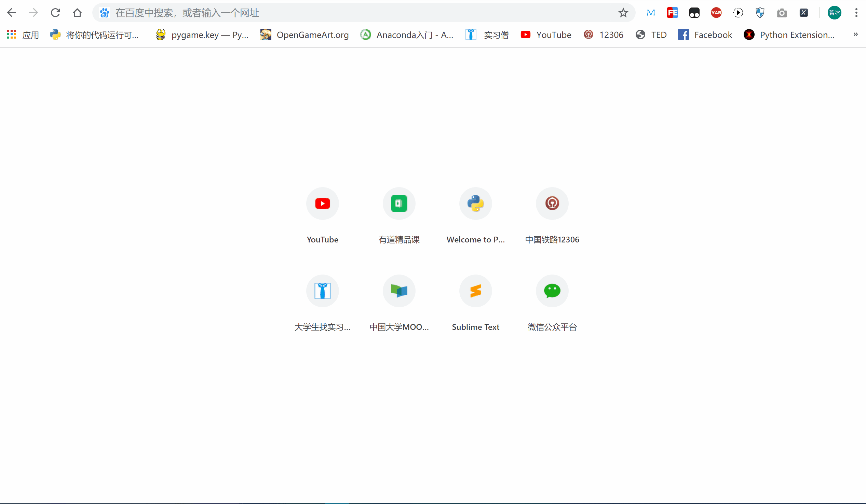Open the 微信公众平台 shortcut tile
Image resolution: width=866 pixels, height=504 pixels.
click(552, 303)
